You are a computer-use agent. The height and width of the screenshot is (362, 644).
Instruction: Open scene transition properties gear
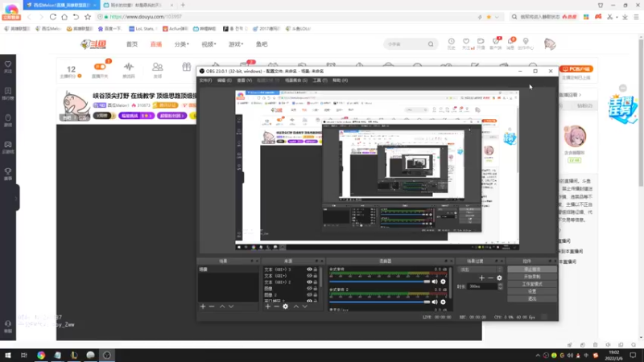coord(499,278)
